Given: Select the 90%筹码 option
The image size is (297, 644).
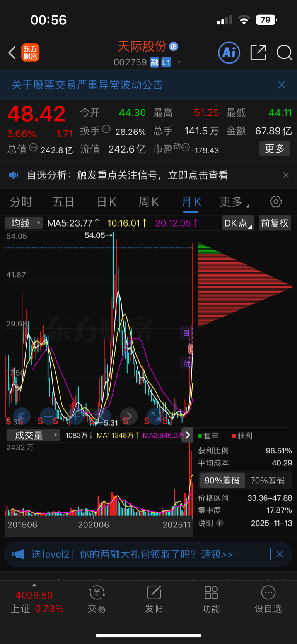Looking at the screenshot, I should (x=222, y=481).
